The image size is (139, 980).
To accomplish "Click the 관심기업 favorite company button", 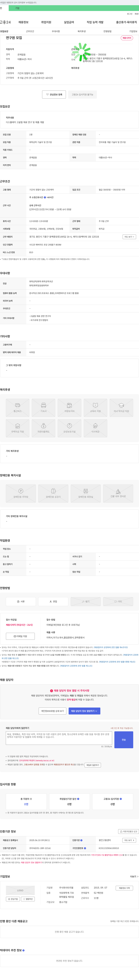I will (x=13, y=899).
